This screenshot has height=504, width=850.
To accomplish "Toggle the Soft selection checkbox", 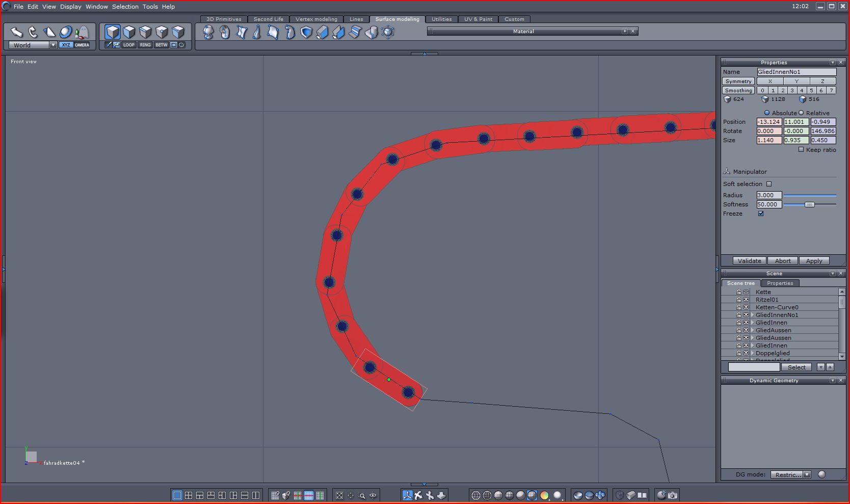I will 769,184.
